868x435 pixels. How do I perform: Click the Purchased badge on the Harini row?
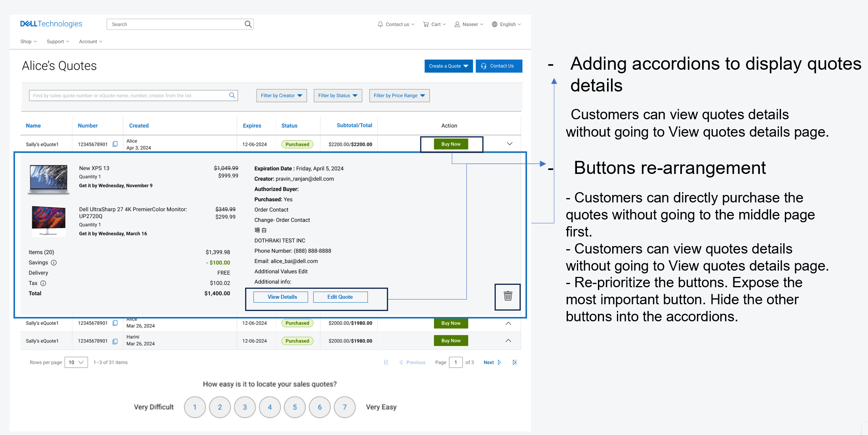(x=297, y=341)
